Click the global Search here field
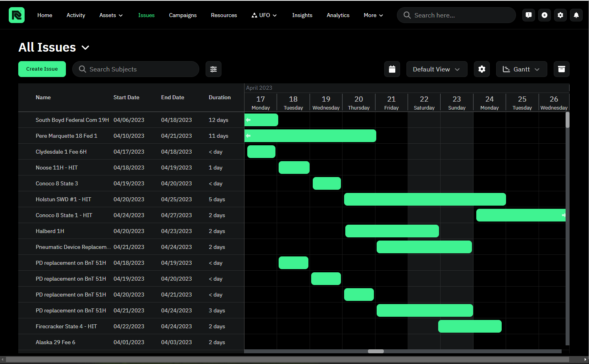This screenshot has width=589, height=364. (x=456, y=15)
